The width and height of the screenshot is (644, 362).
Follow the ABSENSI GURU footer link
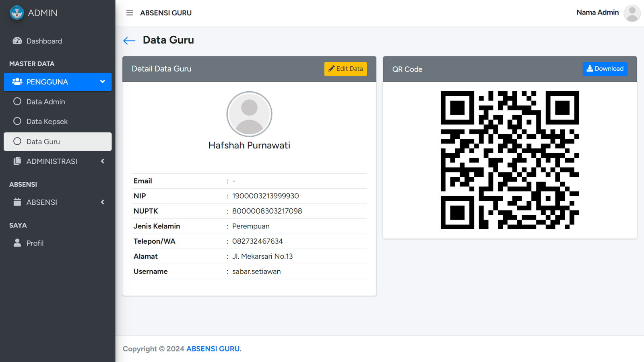213,349
